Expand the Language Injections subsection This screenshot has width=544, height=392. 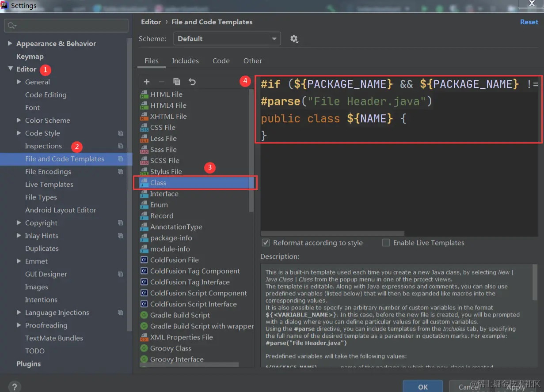coord(19,313)
